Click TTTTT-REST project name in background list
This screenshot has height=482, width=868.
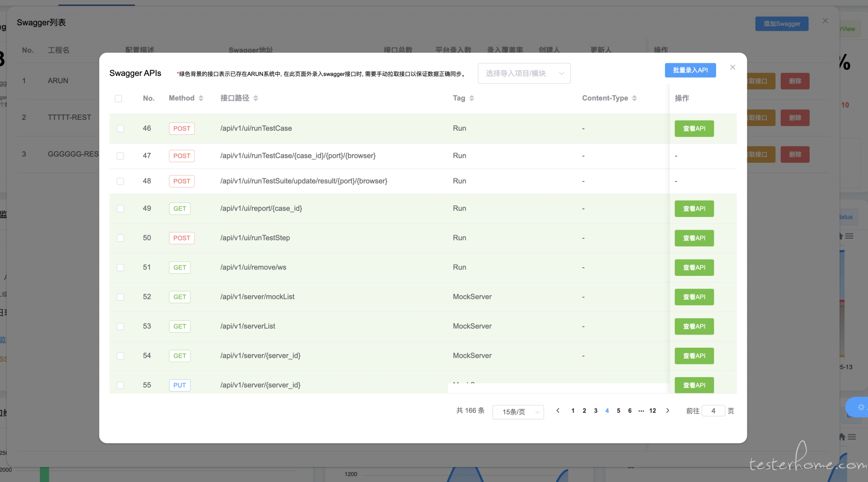pyautogui.click(x=69, y=117)
